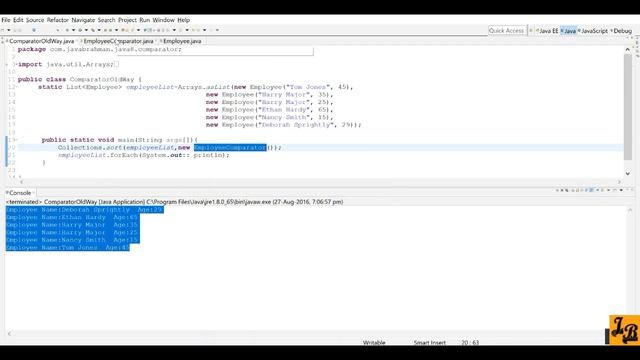
Task: Click console output Harry Major Age:25
Action: [x=72, y=232]
